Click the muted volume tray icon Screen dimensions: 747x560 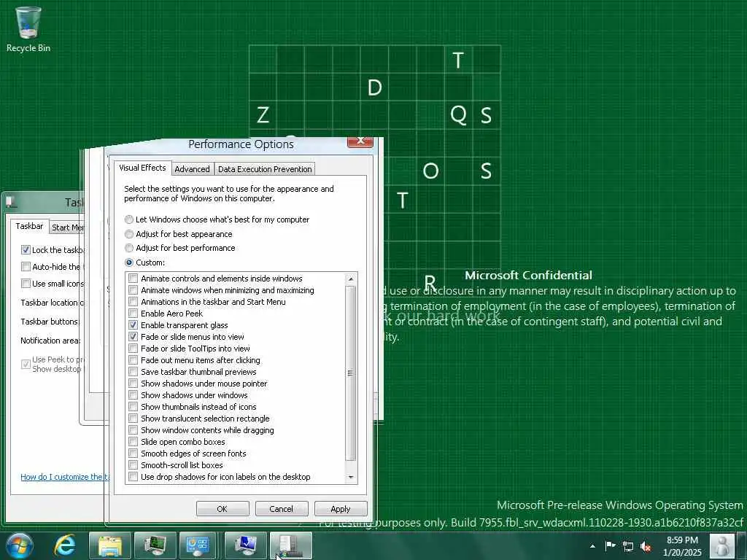click(x=646, y=546)
